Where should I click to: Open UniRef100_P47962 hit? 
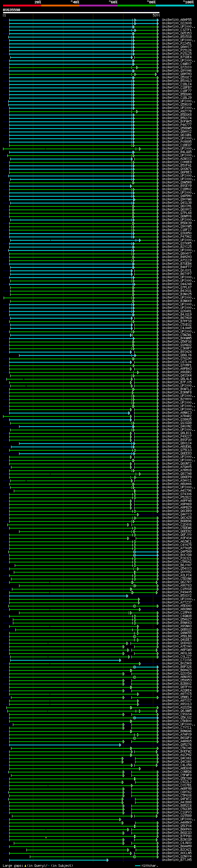click(177, 236)
